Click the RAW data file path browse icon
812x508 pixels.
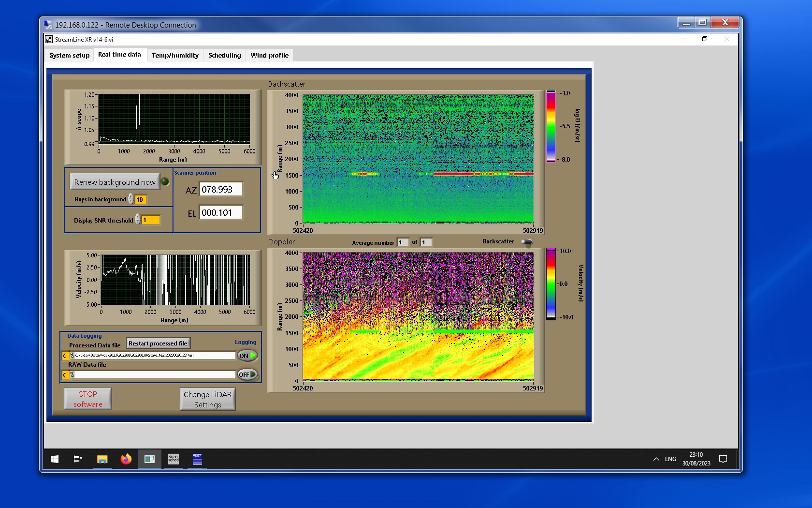72,375
